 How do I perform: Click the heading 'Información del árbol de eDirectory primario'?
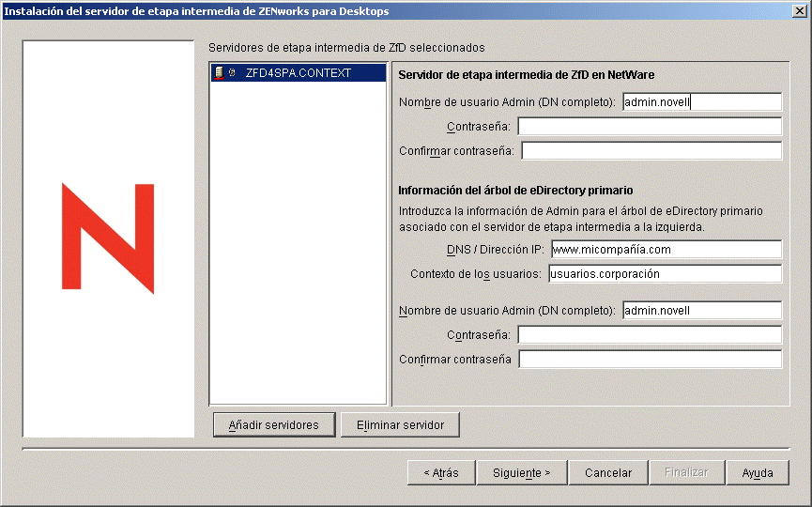515,191
